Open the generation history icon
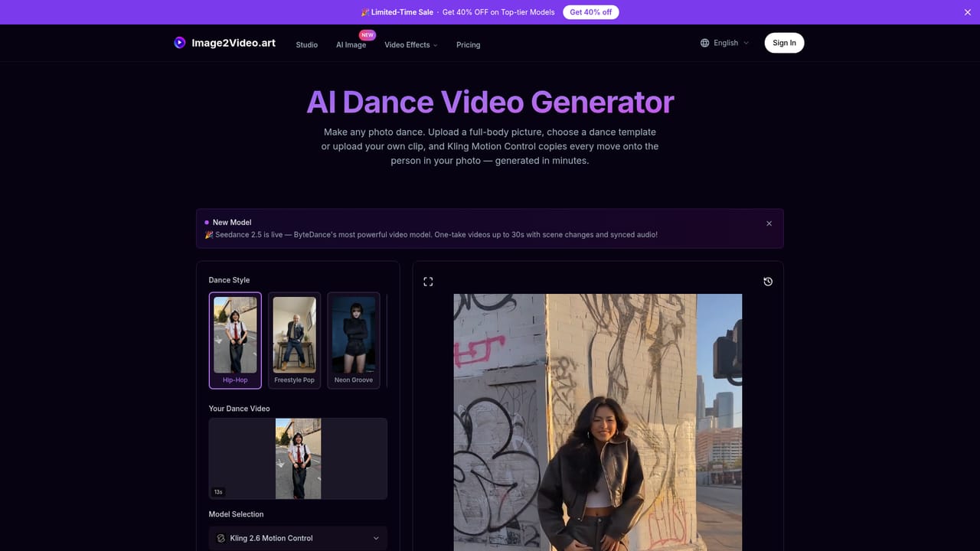This screenshot has height=551, width=980. point(768,282)
